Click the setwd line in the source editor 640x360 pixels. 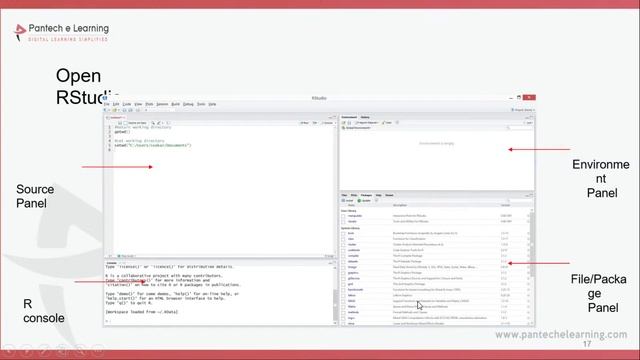tap(153, 145)
